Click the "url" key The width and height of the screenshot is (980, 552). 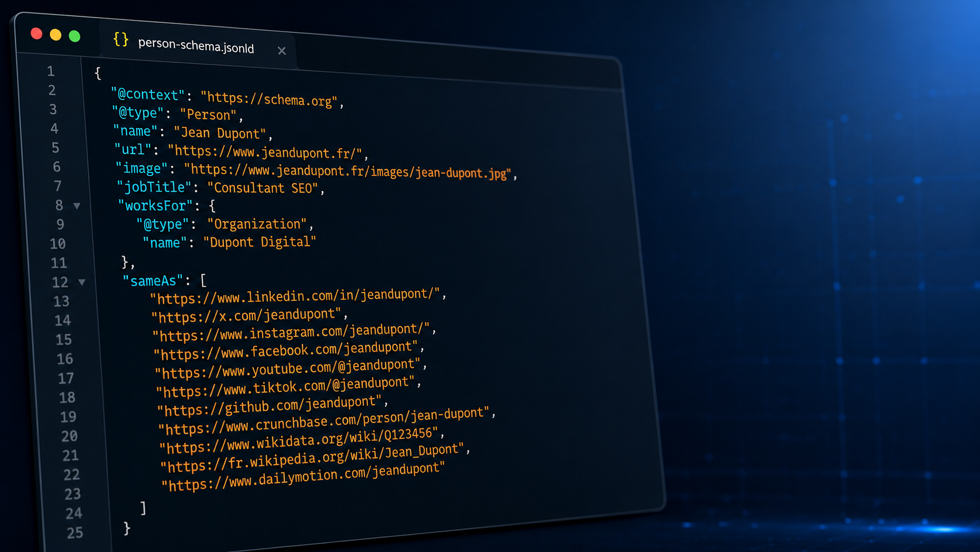click(133, 150)
